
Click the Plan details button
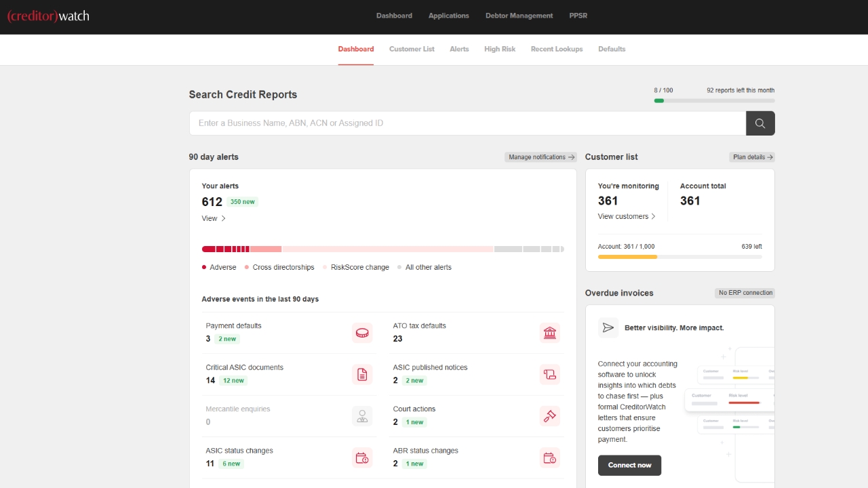[752, 157]
